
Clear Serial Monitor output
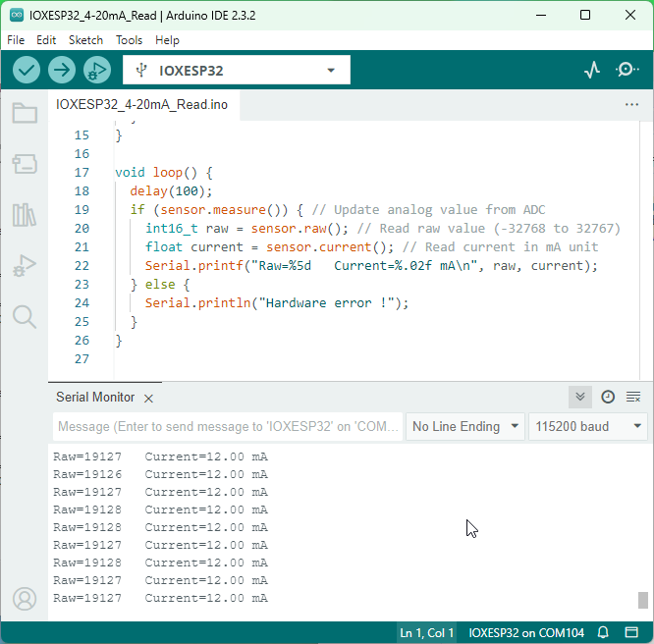click(633, 397)
